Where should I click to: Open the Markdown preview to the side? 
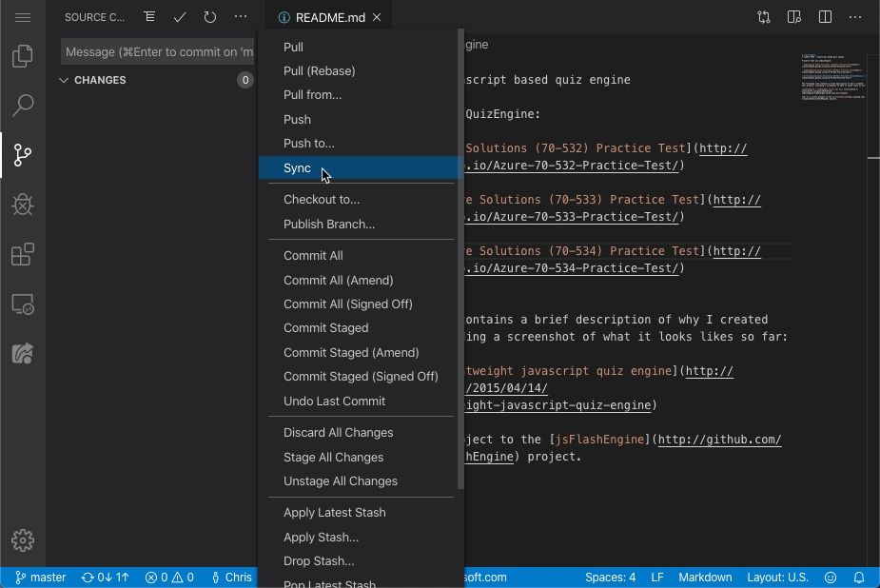(x=794, y=17)
